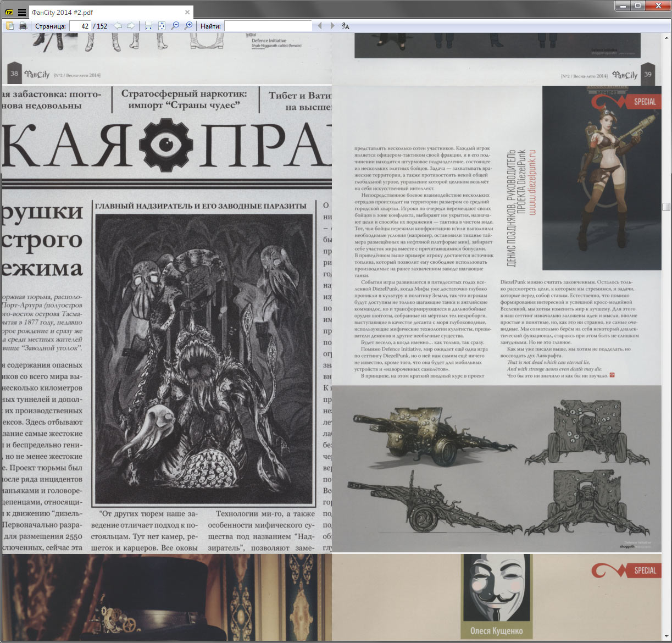Click the Guy Fawkes mask image
Viewport: 672px width, 643px height.
tap(497, 588)
